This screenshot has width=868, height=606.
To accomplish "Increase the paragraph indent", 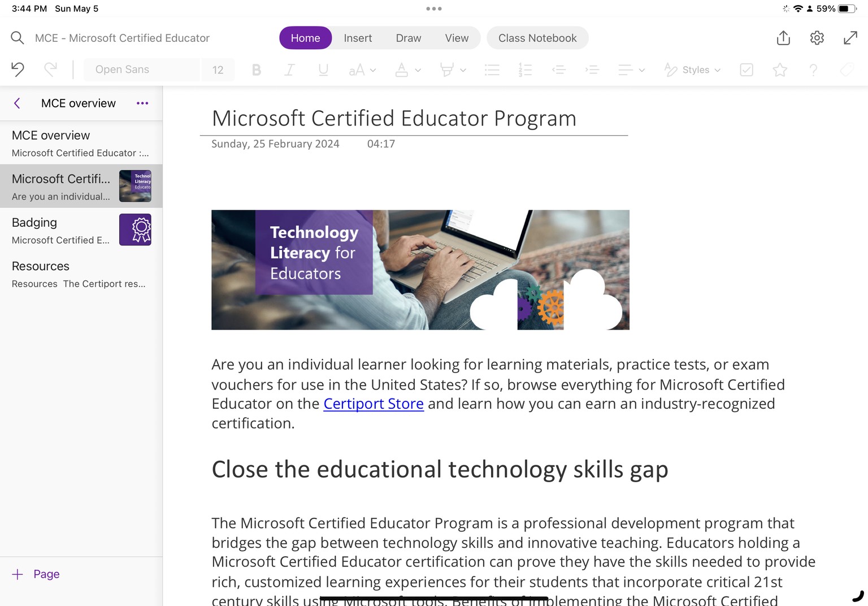I will click(x=592, y=70).
